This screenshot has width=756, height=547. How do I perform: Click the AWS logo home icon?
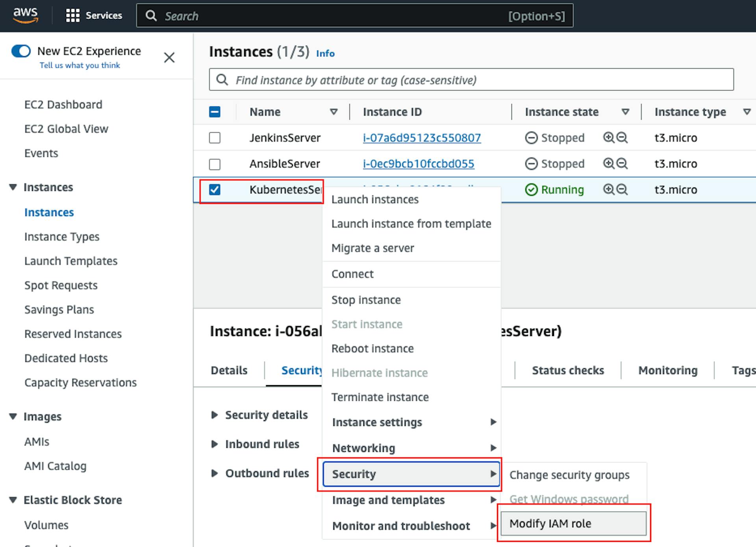26,15
